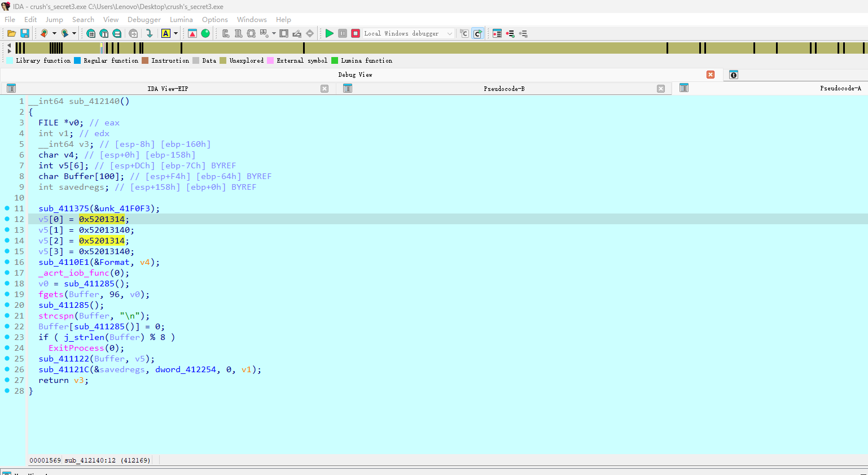Toggle breakpoint dot on line 26
868x475 pixels.
[x=7, y=369]
